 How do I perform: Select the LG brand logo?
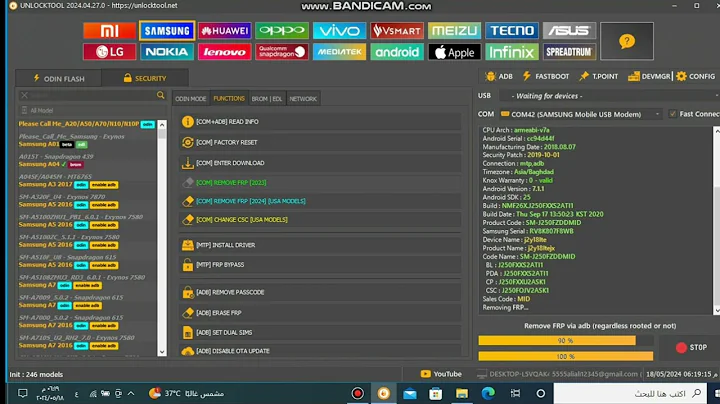point(109,52)
